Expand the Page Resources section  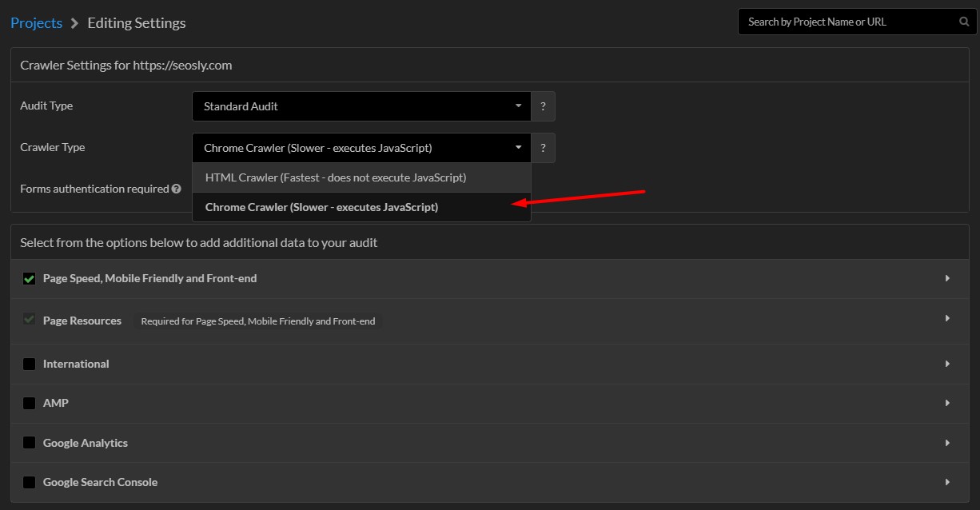click(947, 321)
